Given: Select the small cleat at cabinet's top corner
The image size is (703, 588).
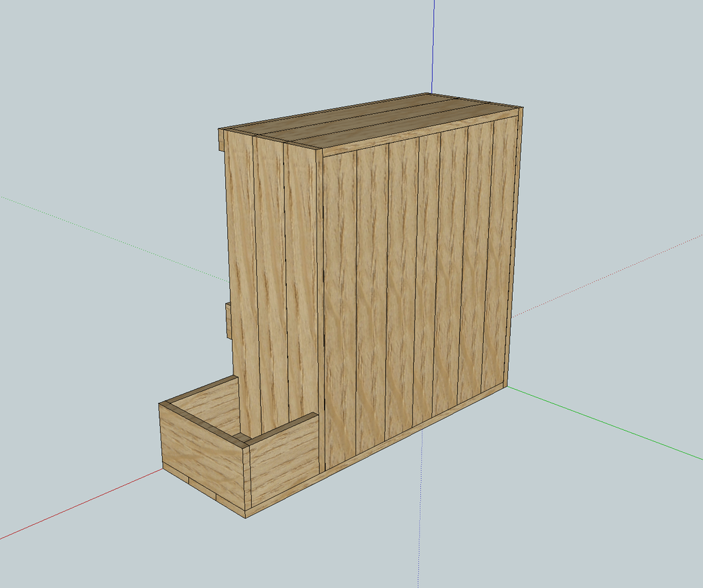Looking at the screenshot, I should click(221, 140).
